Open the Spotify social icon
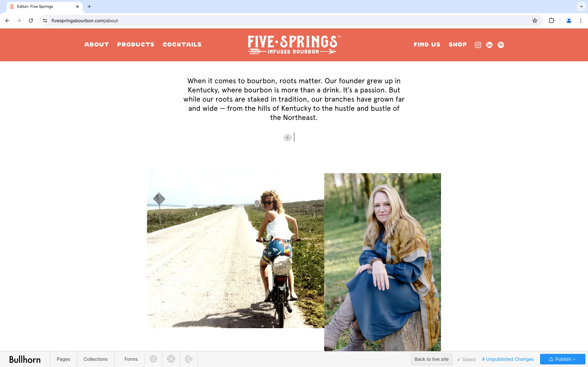Image resolution: width=588 pixels, height=367 pixels. (501, 45)
